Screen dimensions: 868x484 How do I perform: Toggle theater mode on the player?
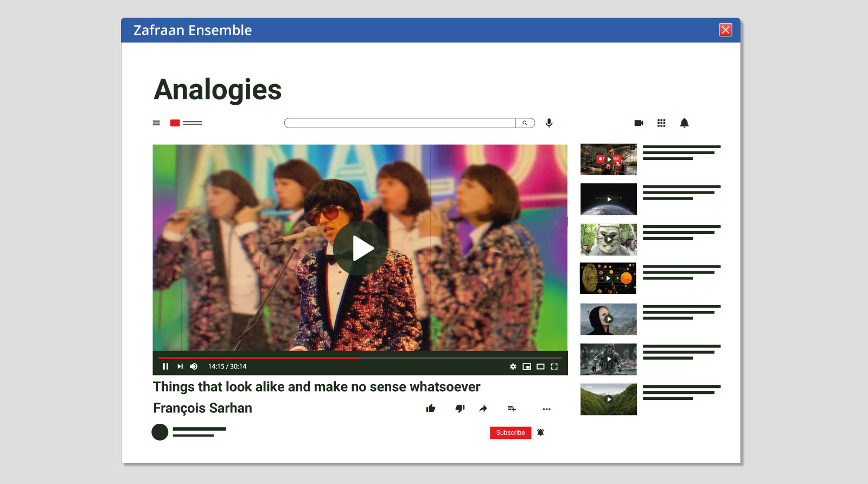[x=540, y=367]
